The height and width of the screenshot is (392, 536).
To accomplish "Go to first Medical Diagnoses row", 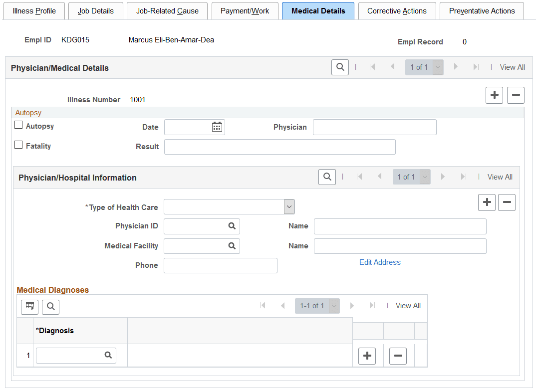I will pos(263,305).
